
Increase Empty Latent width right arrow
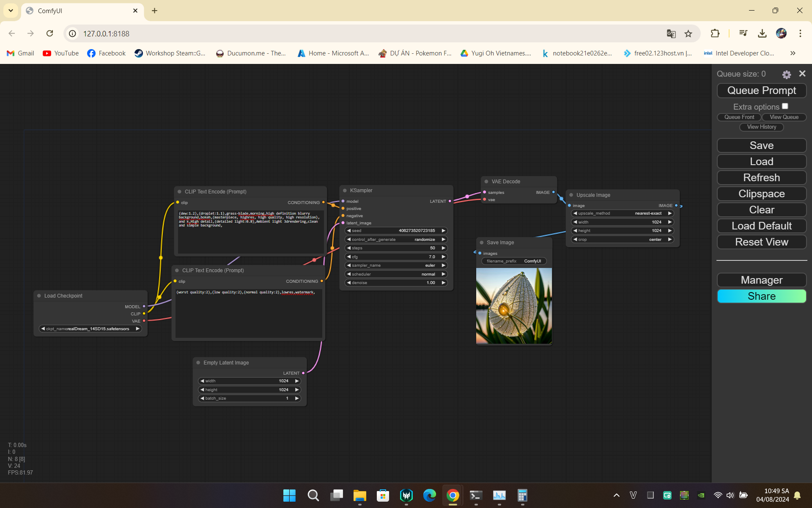tap(296, 381)
